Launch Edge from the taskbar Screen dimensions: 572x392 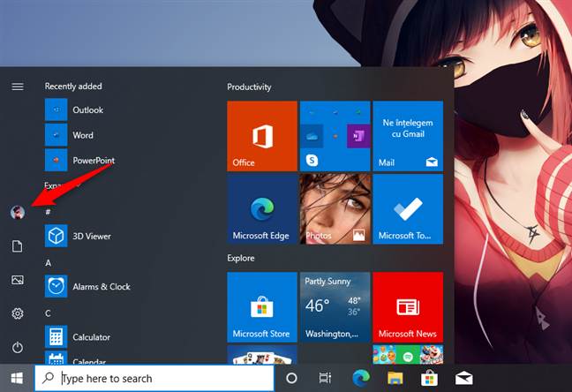tap(360, 378)
